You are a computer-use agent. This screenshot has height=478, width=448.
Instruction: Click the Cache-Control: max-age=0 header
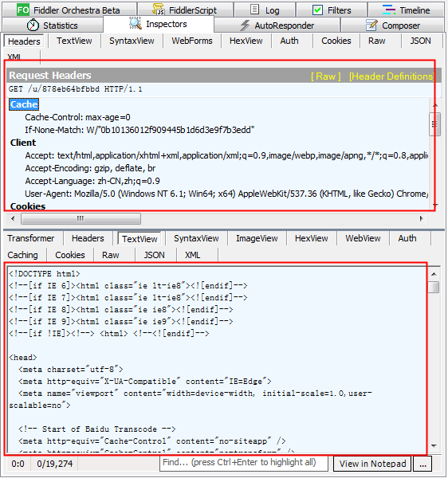pos(77,117)
